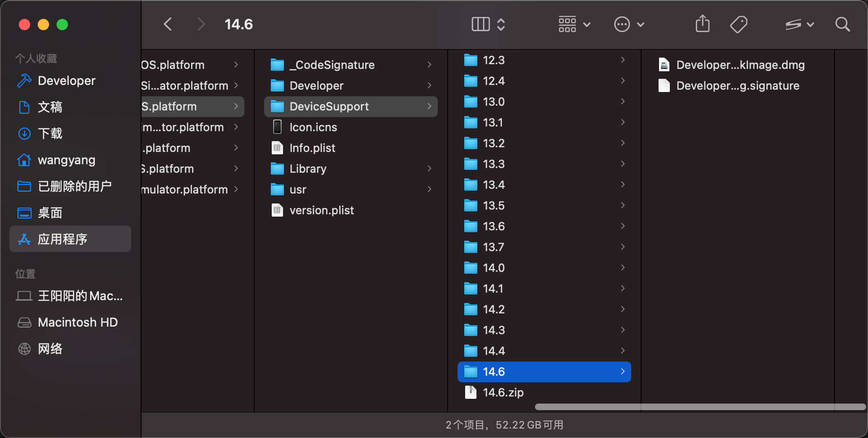
Task: Open the Library folder
Action: [308, 168]
